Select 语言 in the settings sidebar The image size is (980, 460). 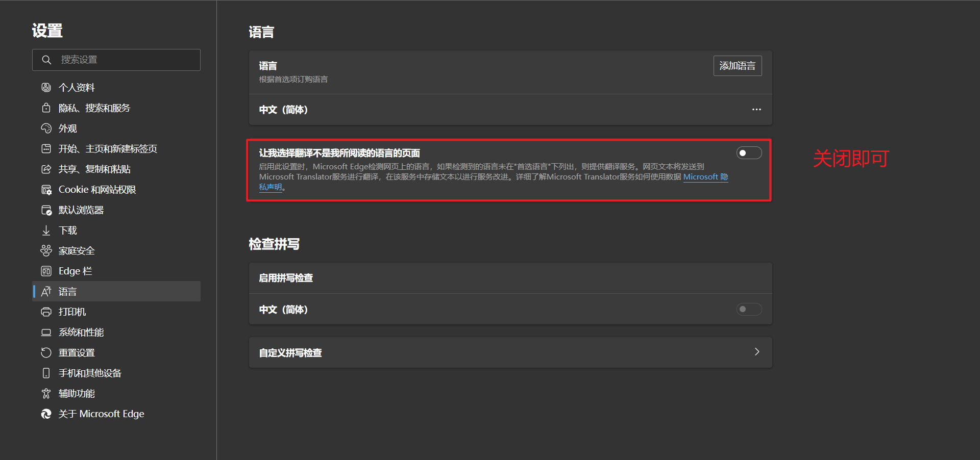68,291
